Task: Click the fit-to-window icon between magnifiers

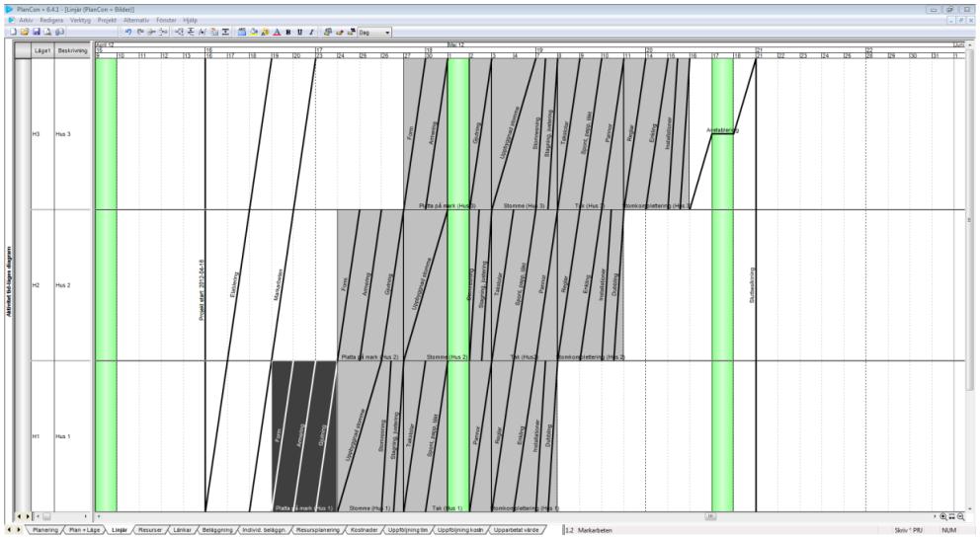Action: click(952, 516)
